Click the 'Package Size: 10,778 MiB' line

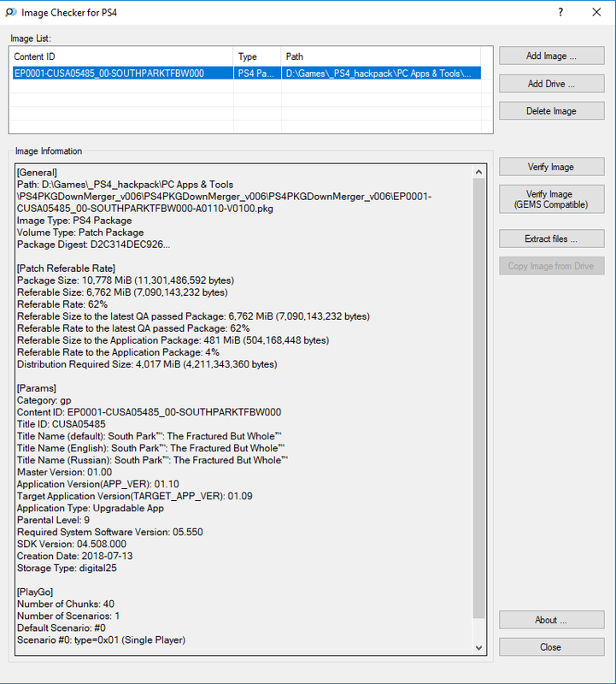pos(126,280)
